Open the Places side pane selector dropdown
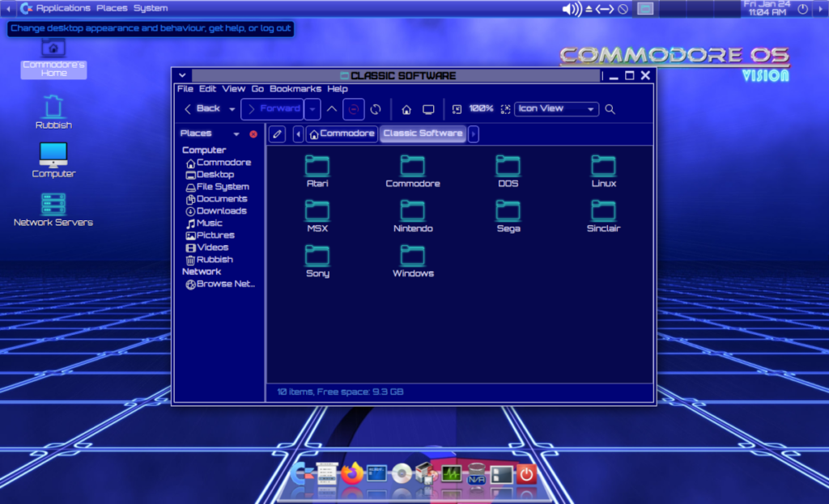Screen dimensions: 829x504 236,133
